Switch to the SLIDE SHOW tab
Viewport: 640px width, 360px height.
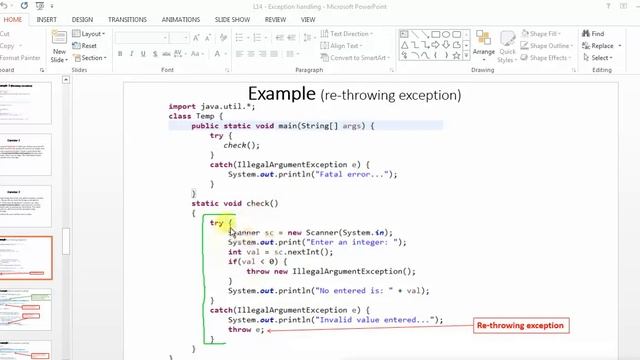pyautogui.click(x=232, y=20)
